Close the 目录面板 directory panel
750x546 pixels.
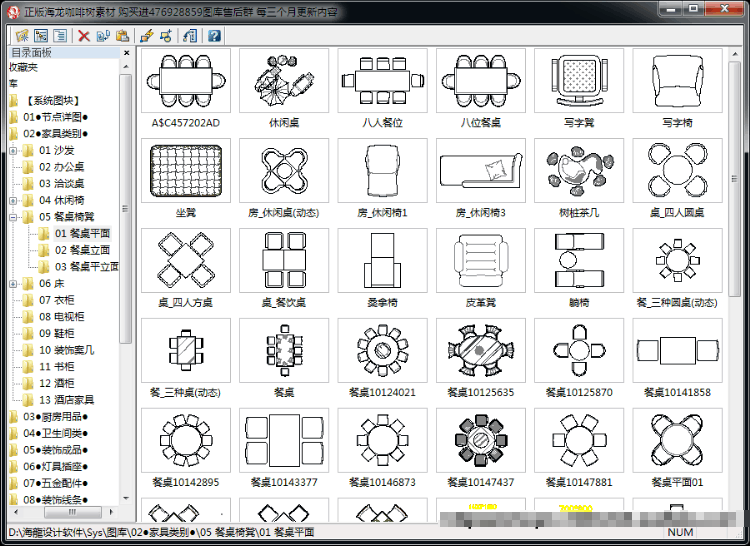[126, 53]
